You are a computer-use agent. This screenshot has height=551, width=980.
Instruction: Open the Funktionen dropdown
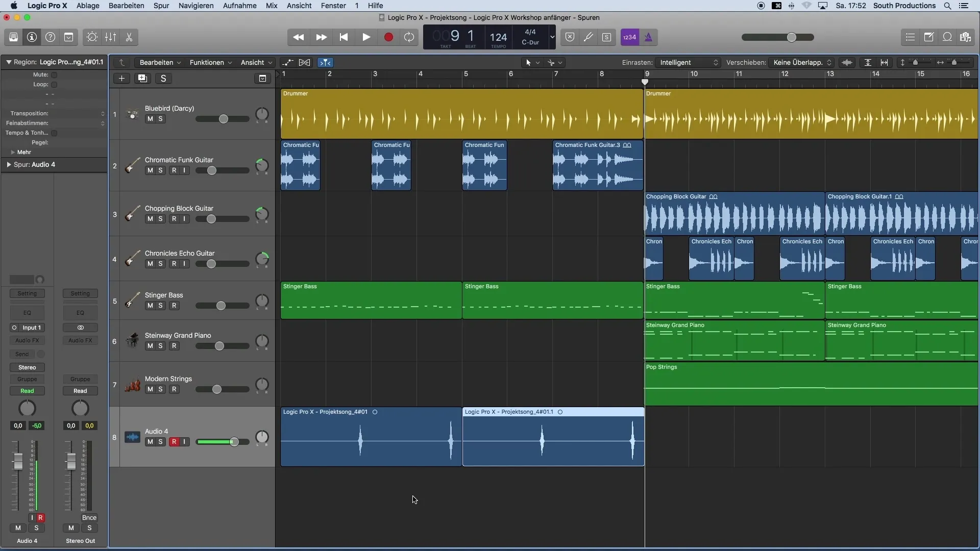(211, 62)
